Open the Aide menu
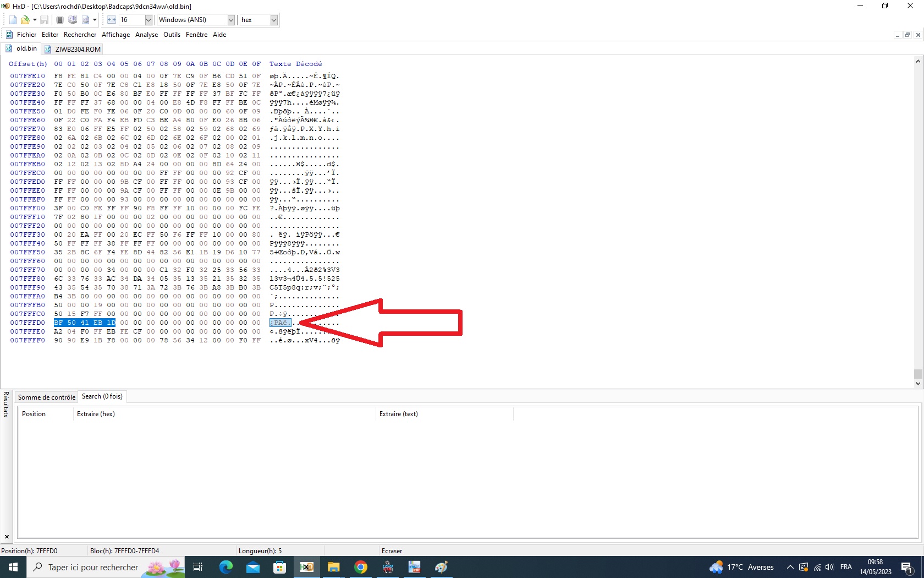The height and width of the screenshot is (578, 924). tap(219, 35)
